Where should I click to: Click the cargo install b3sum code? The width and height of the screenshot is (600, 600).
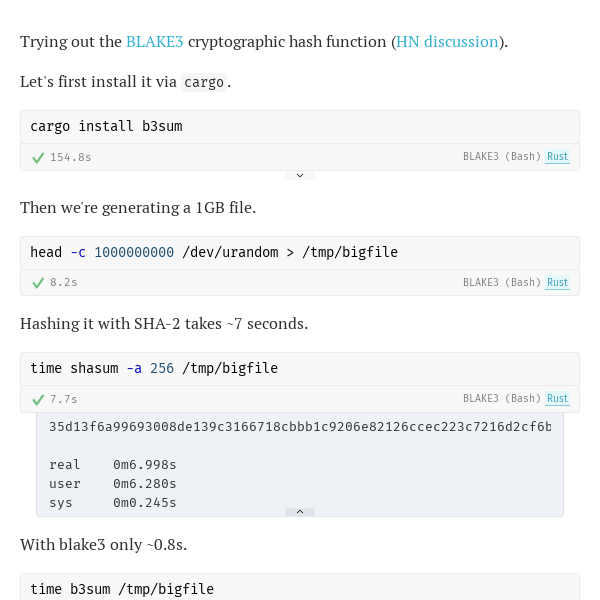[106, 126]
